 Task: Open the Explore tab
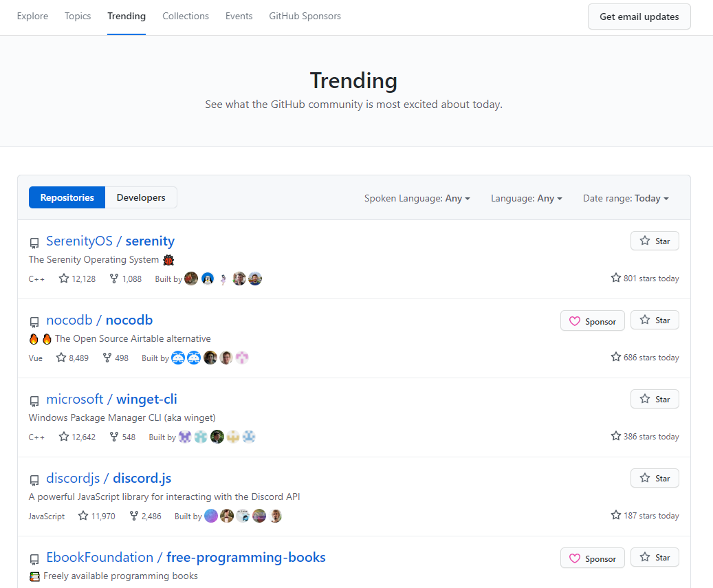[x=32, y=16]
